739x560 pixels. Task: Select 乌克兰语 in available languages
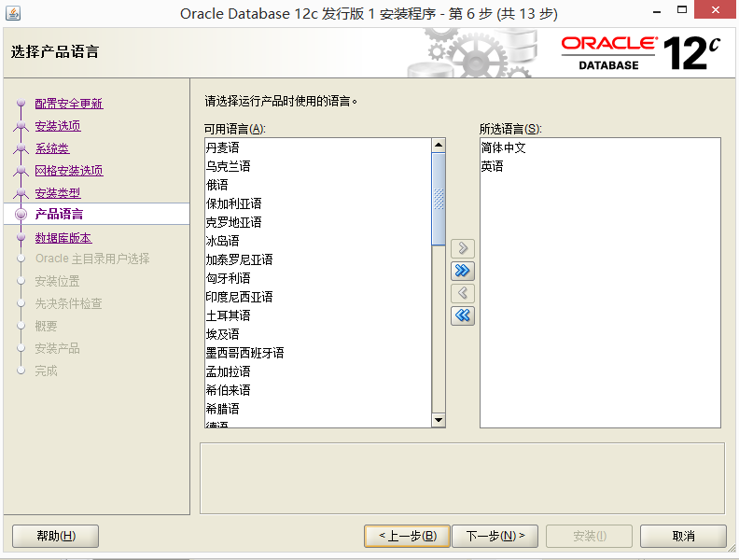(x=318, y=166)
